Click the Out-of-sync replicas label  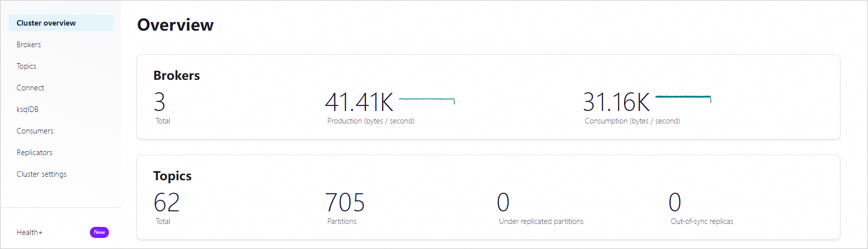pyautogui.click(x=702, y=221)
